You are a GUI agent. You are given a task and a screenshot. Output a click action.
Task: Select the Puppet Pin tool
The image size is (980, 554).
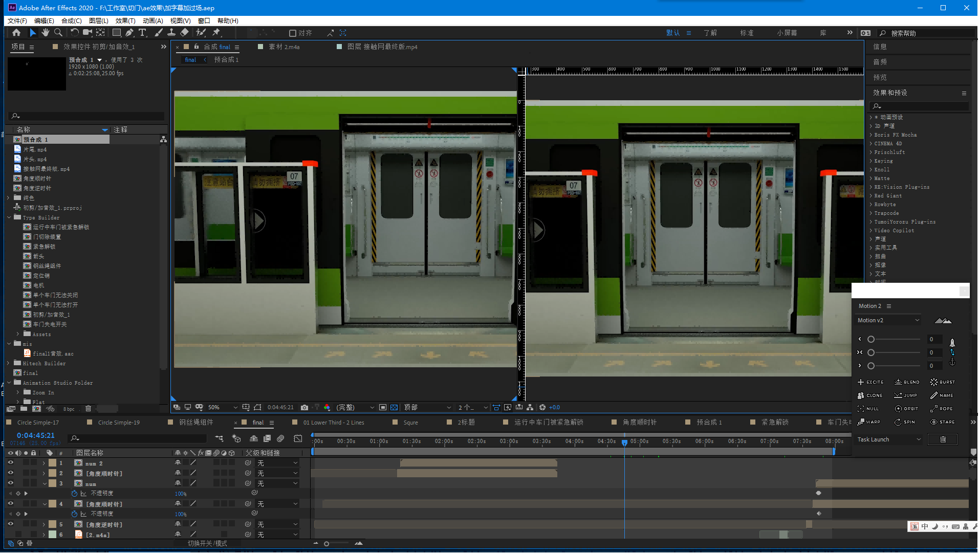point(216,33)
